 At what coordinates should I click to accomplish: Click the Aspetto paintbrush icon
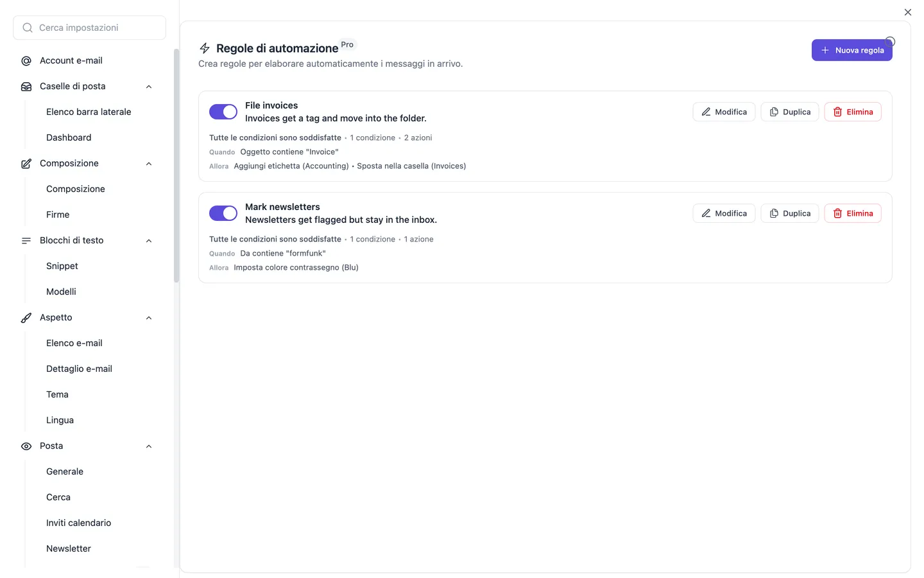[26, 318]
